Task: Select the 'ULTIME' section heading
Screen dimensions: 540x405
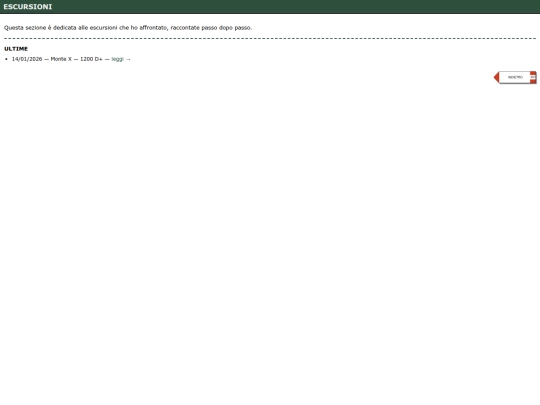Action: coord(16,49)
